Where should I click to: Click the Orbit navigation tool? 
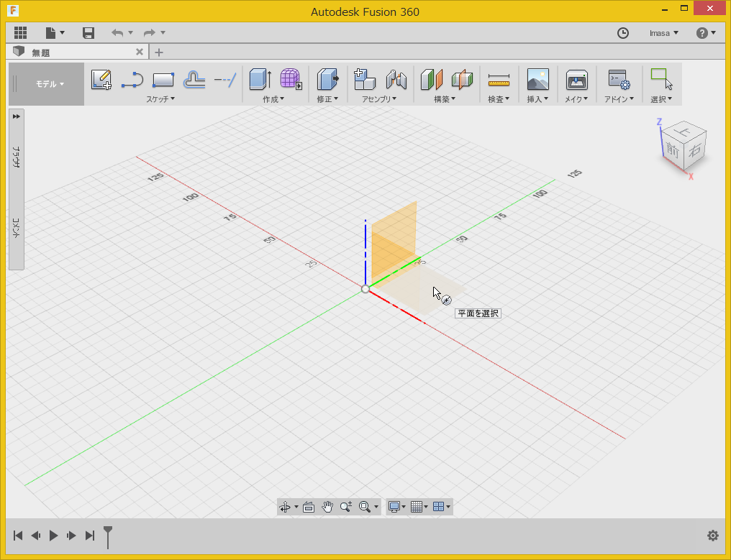coord(285,507)
